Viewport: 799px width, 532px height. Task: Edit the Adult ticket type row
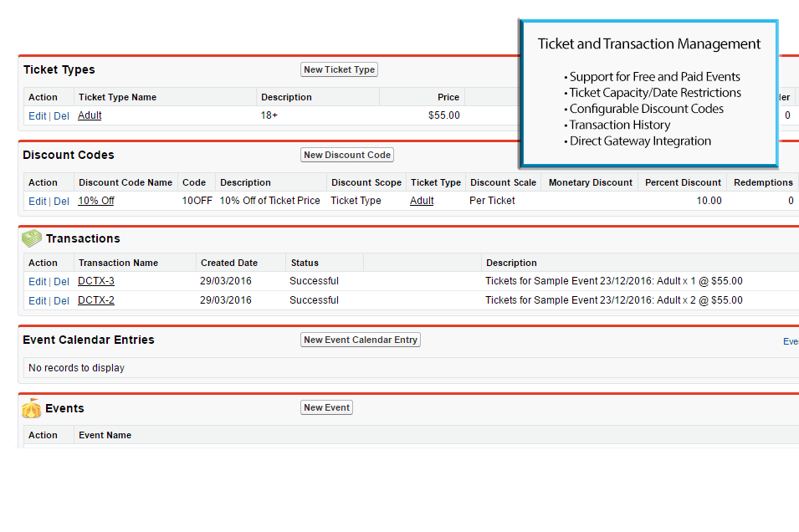point(37,116)
